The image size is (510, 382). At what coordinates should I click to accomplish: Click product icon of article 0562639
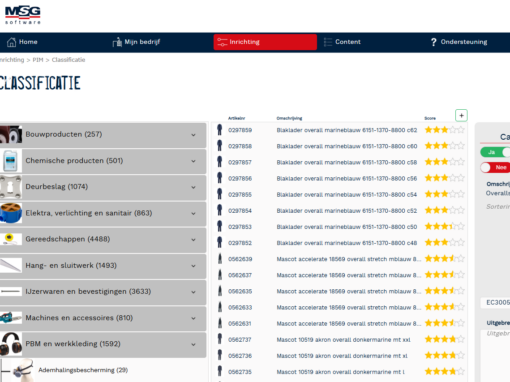pyautogui.click(x=220, y=259)
